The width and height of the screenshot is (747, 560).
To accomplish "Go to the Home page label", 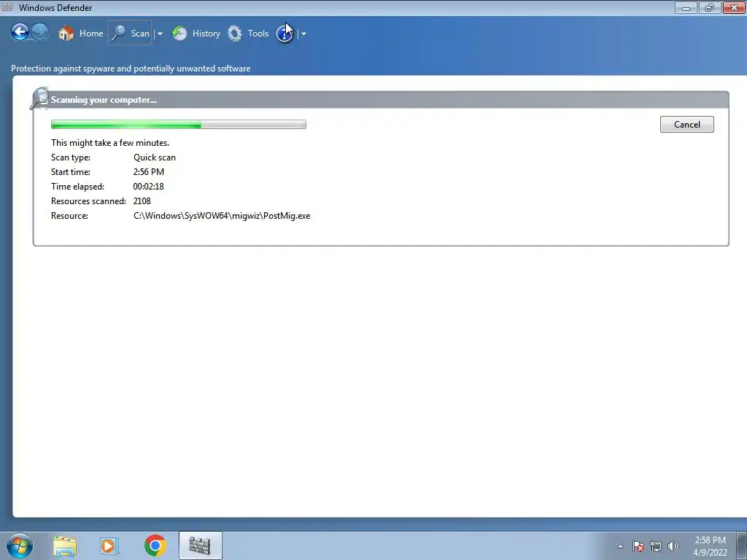I will [91, 34].
